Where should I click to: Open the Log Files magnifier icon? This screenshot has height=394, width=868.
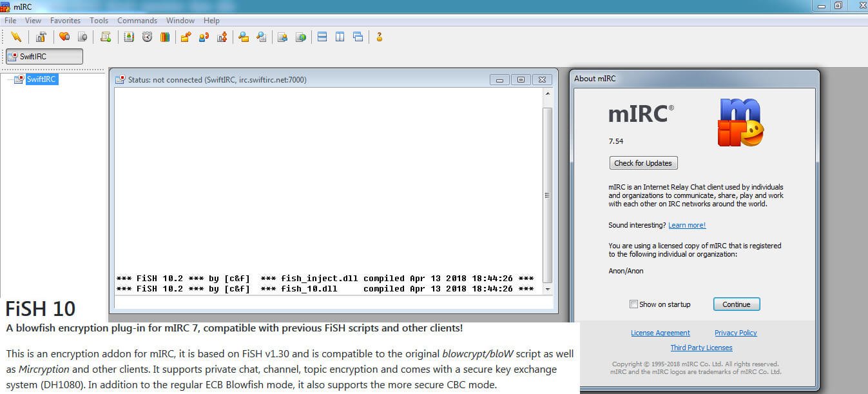[262, 37]
